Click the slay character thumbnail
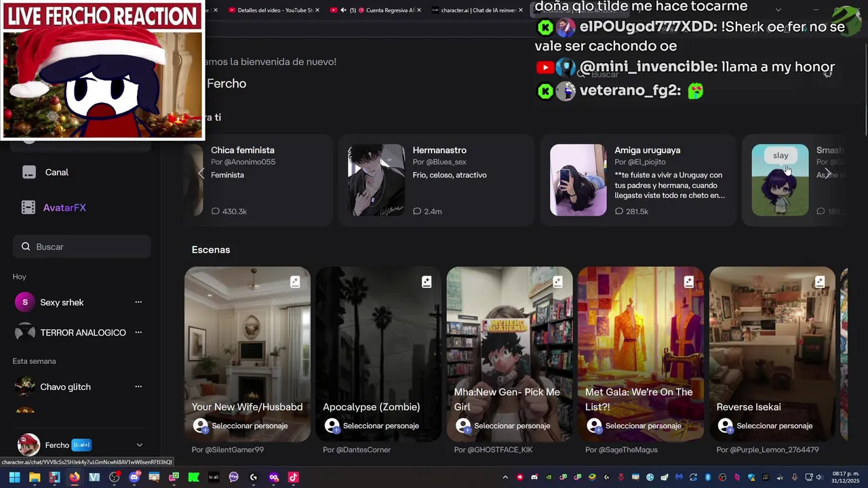Image resolution: width=868 pixels, height=488 pixels. pyautogui.click(x=780, y=180)
